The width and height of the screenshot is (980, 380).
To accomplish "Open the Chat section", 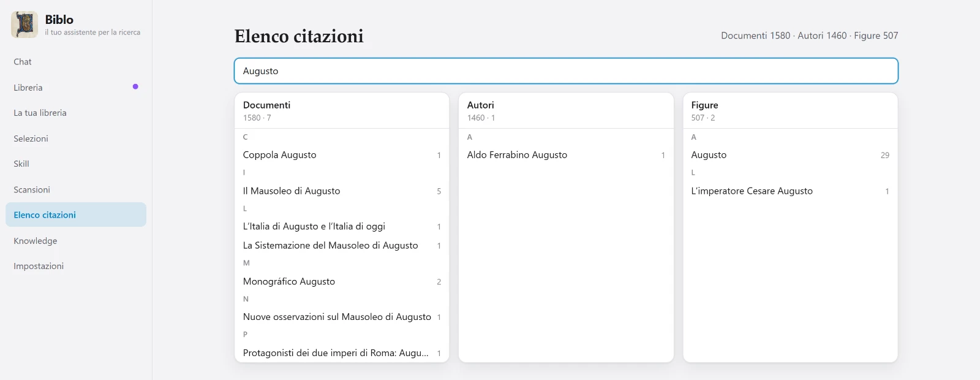I will pos(76,62).
